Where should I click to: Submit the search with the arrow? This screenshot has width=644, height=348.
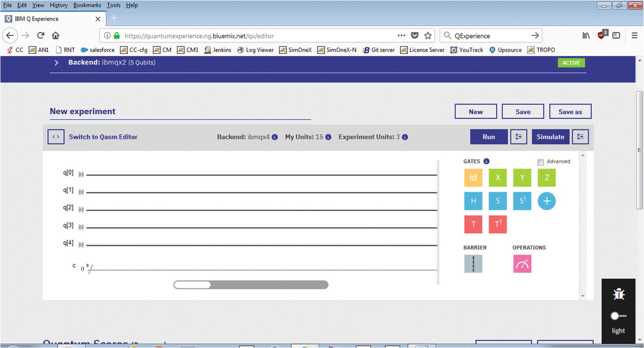535,36
